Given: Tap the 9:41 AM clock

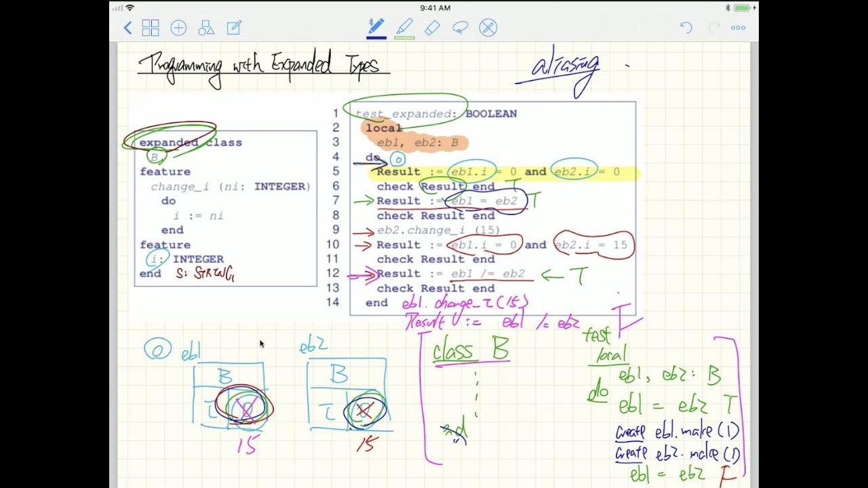Looking at the screenshot, I should pos(435,7).
